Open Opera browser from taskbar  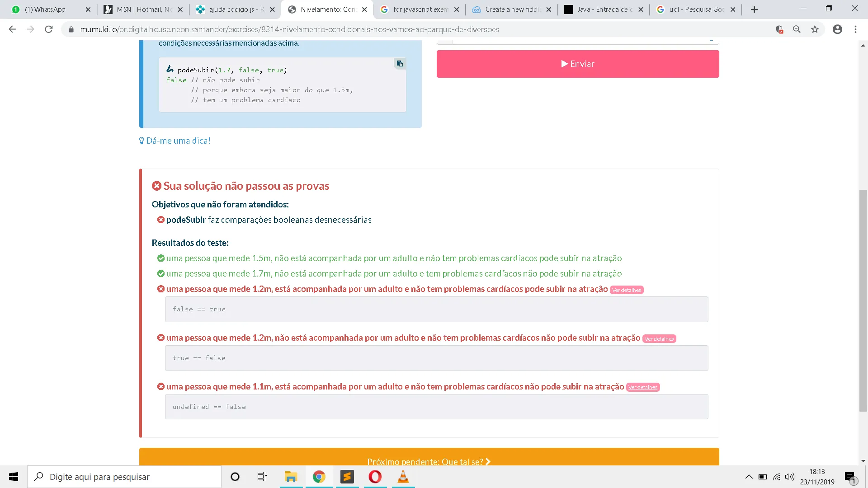pyautogui.click(x=375, y=477)
